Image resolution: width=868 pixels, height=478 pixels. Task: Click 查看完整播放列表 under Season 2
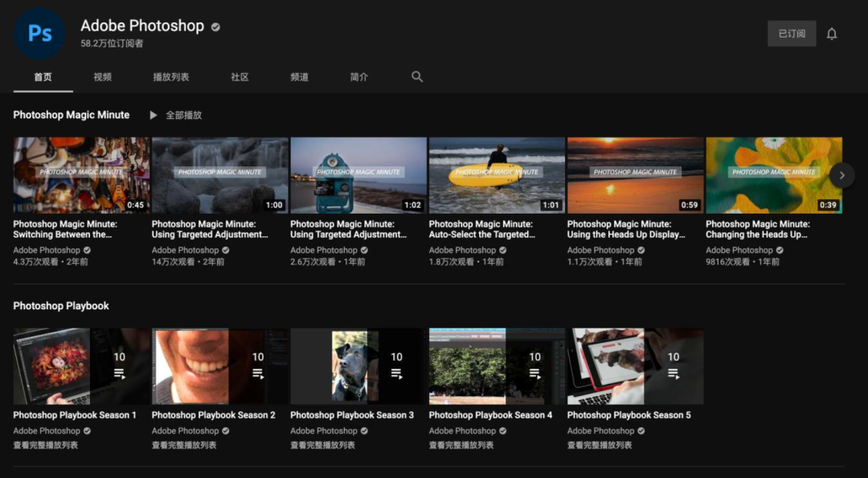[184, 445]
